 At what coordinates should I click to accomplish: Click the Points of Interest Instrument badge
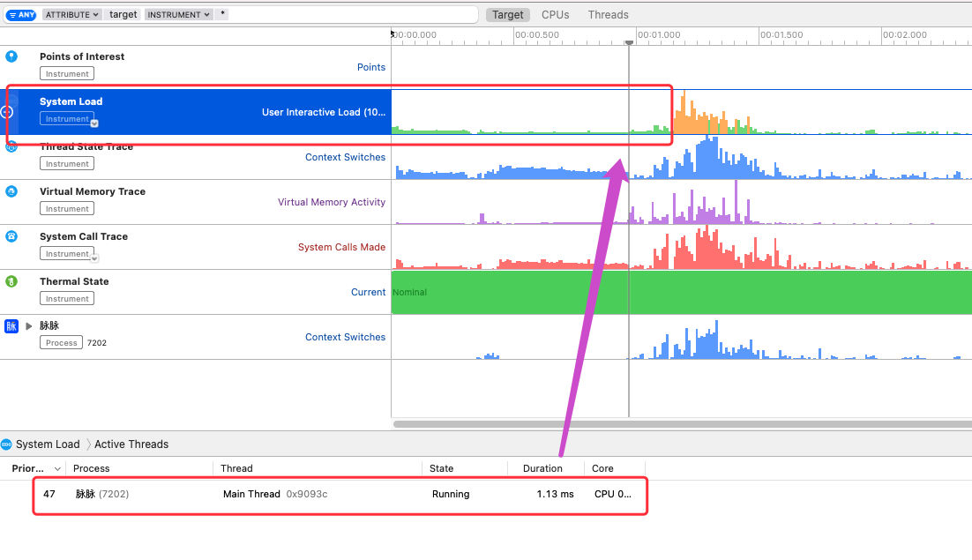(x=67, y=74)
